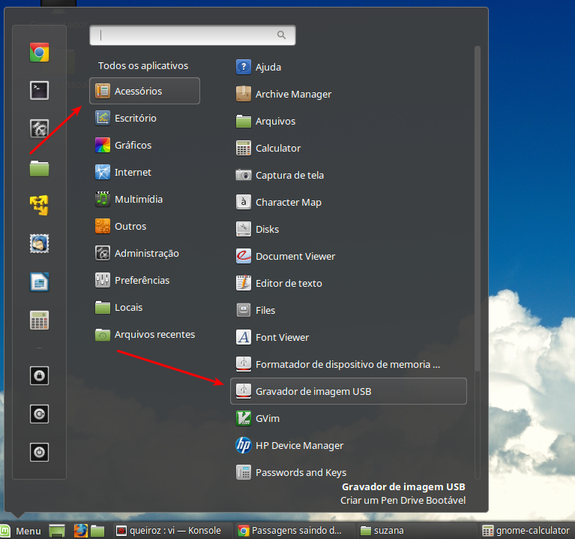Open Firefox launcher on the panel
575x539 pixels.
(x=81, y=531)
